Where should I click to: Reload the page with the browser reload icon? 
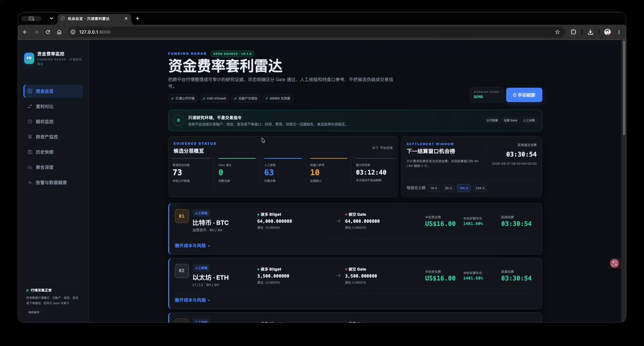[x=48, y=32]
